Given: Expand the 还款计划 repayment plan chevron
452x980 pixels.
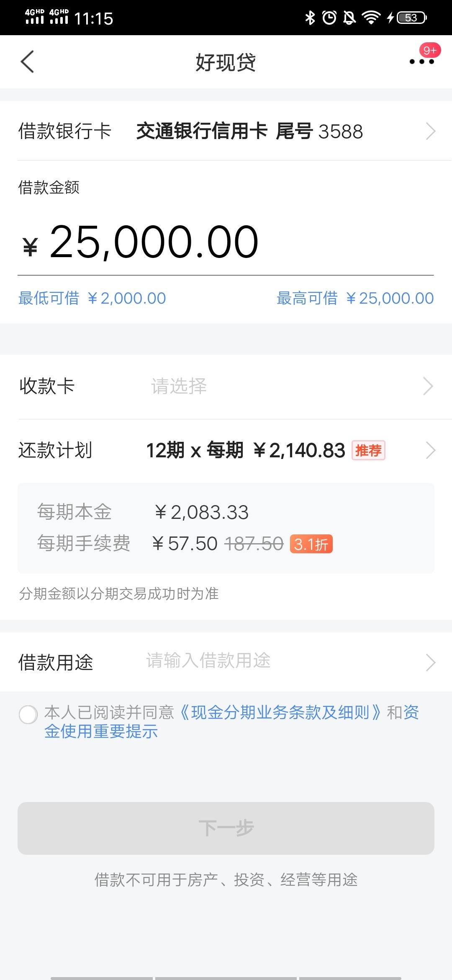Looking at the screenshot, I should [431, 451].
